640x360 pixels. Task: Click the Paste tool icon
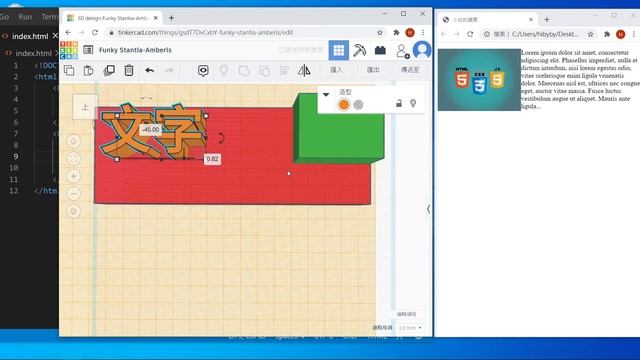click(x=88, y=70)
